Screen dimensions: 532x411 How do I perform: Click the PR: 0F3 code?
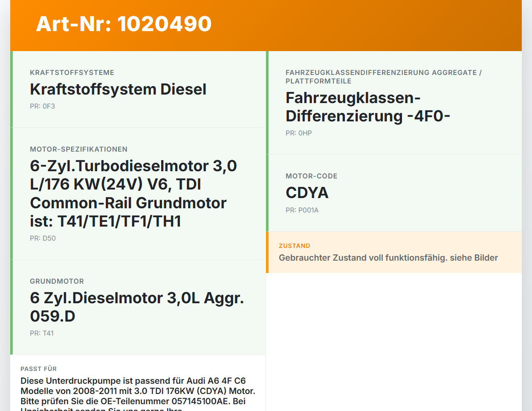(x=42, y=106)
